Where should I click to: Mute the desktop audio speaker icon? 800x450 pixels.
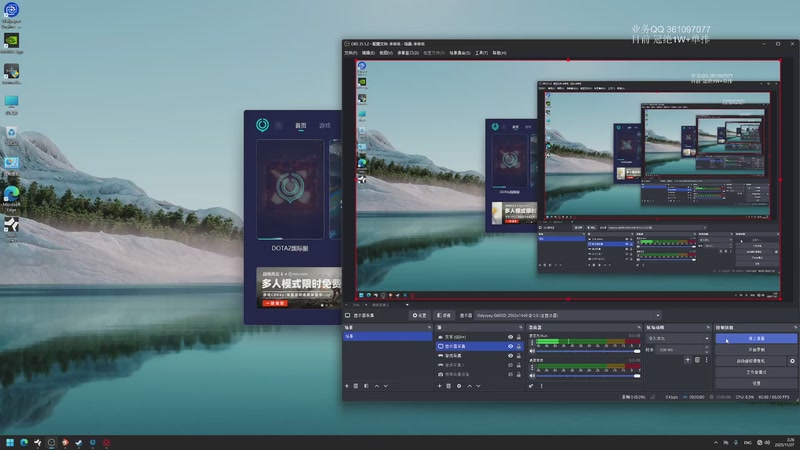[532, 351]
